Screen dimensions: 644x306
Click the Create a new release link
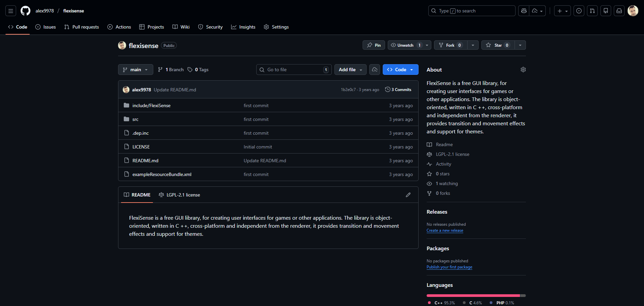click(x=445, y=230)
